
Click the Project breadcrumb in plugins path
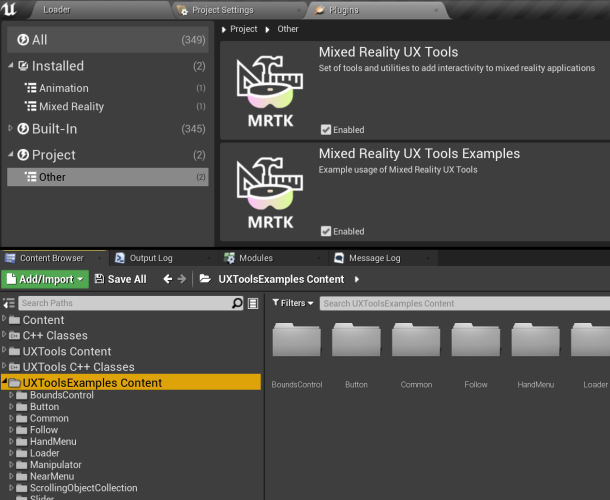click(x=244, y=29)
